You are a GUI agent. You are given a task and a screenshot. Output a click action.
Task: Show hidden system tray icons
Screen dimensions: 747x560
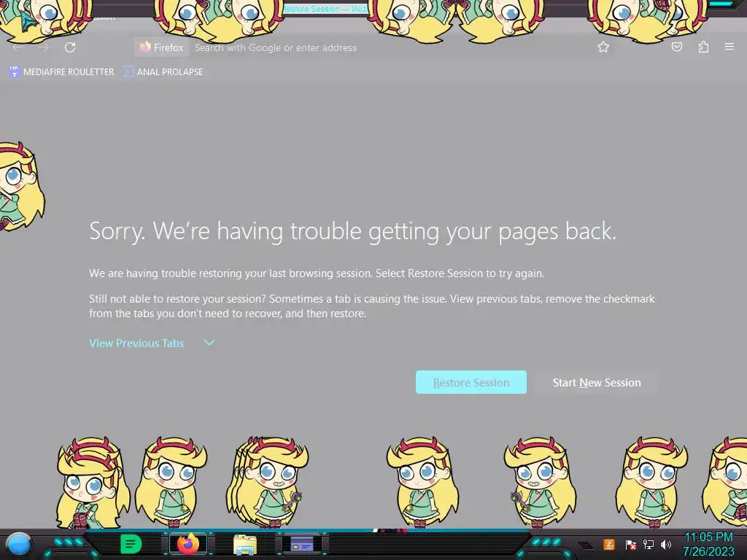tap(586, 545)
